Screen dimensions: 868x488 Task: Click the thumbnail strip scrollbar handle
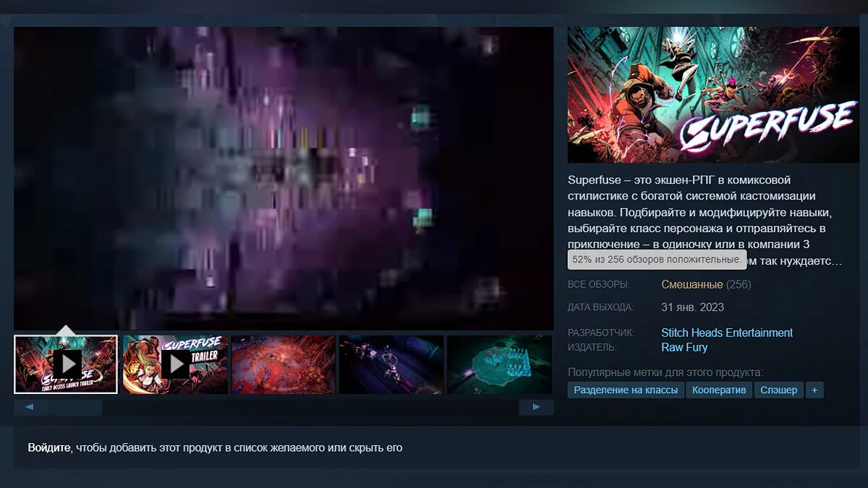click(x=75, y=408)
